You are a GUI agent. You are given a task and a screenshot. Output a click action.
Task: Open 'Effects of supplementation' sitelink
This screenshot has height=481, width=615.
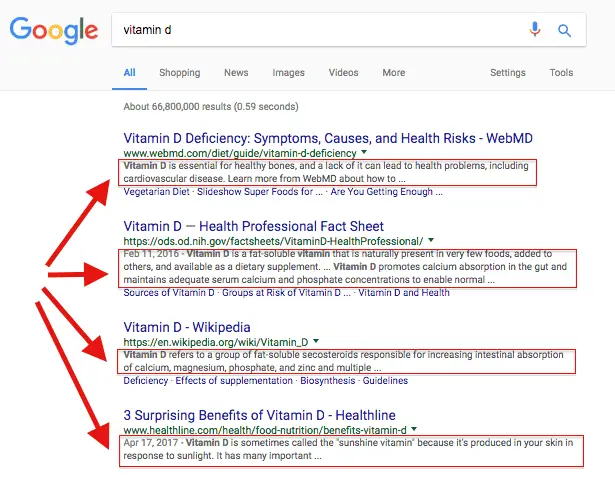point(234,381)
